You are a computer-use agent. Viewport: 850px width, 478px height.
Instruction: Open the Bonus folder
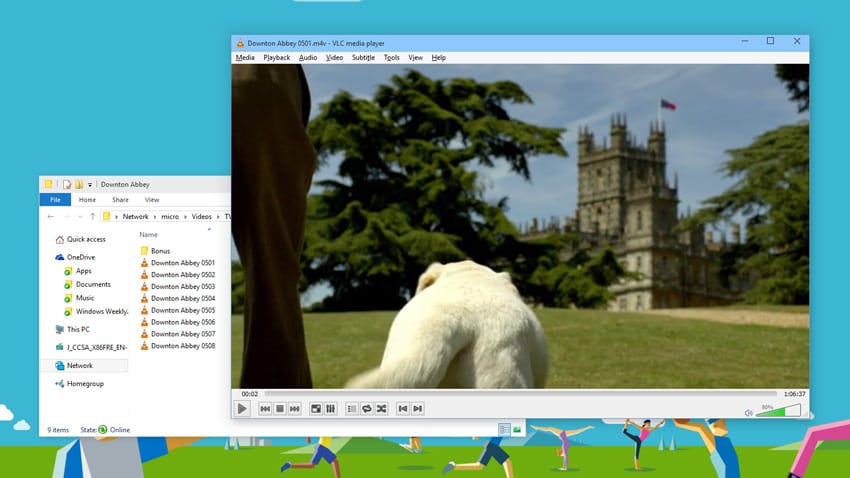tap(160, 251)
